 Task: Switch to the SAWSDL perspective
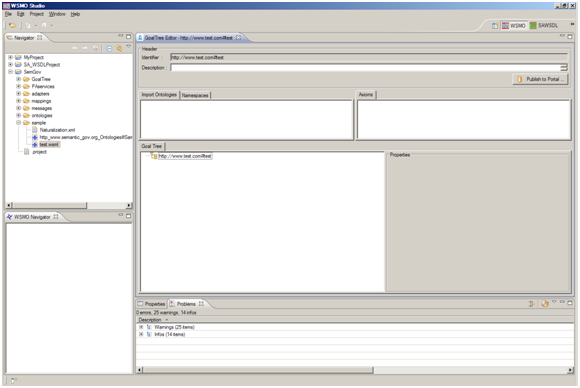[544, 26]
